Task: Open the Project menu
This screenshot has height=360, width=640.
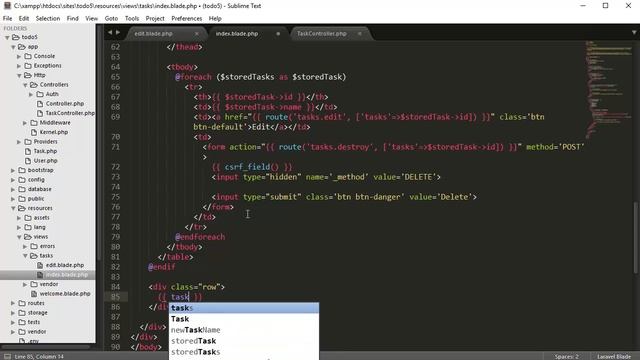Action: pos(155,18)
